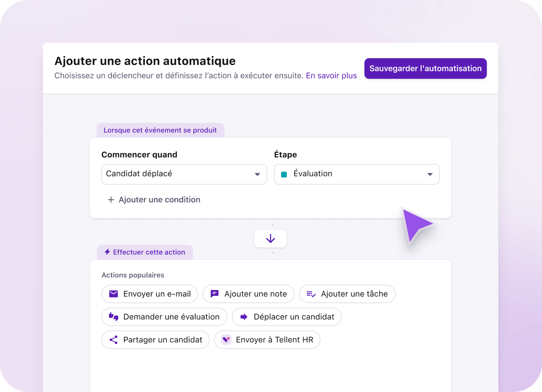Click the quotation icon on 'Demander une évaluation'
Screen dimensions: 542x392
click(x=113, y=317)
